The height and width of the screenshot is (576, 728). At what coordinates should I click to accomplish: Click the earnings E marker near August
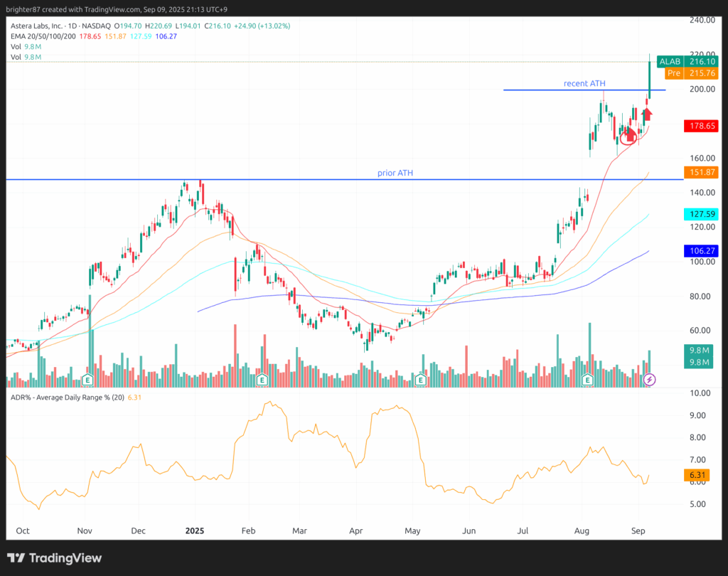point(588,380)
